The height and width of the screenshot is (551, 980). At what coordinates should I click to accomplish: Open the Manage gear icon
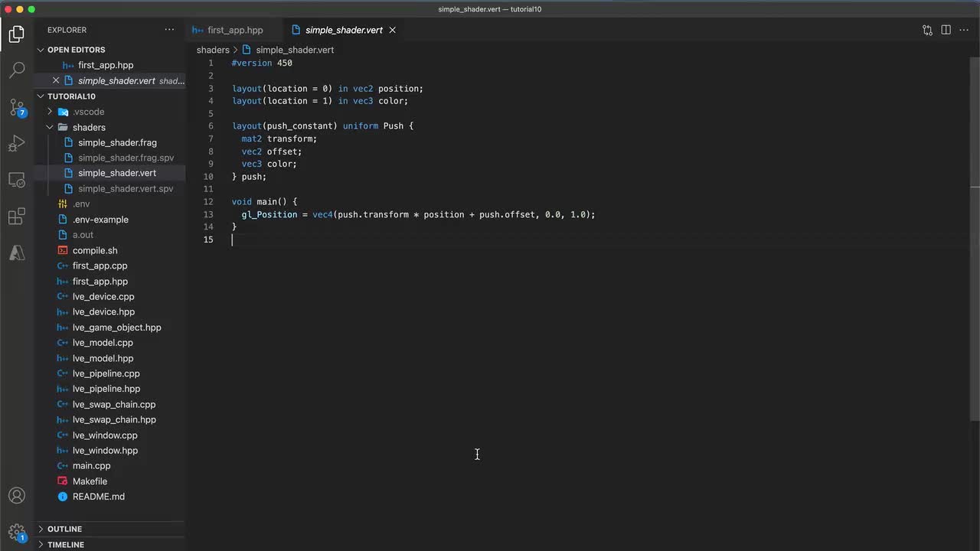tap(17, 532)
